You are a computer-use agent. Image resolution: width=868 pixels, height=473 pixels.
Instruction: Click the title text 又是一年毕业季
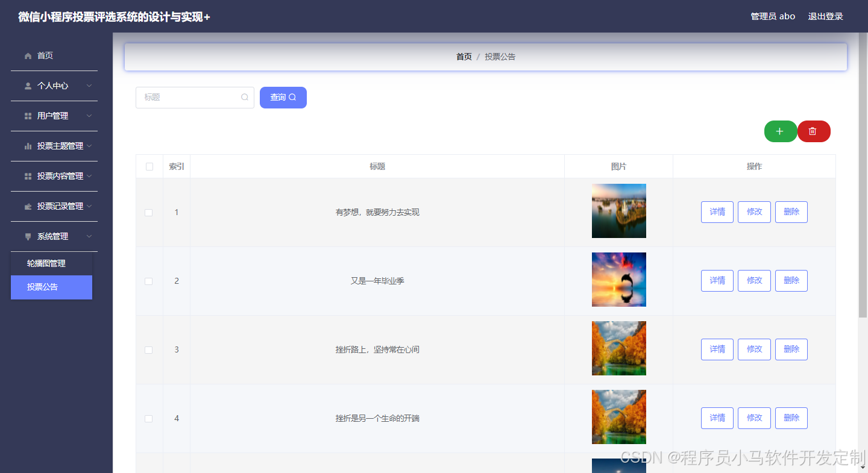(x=377, y=281)
